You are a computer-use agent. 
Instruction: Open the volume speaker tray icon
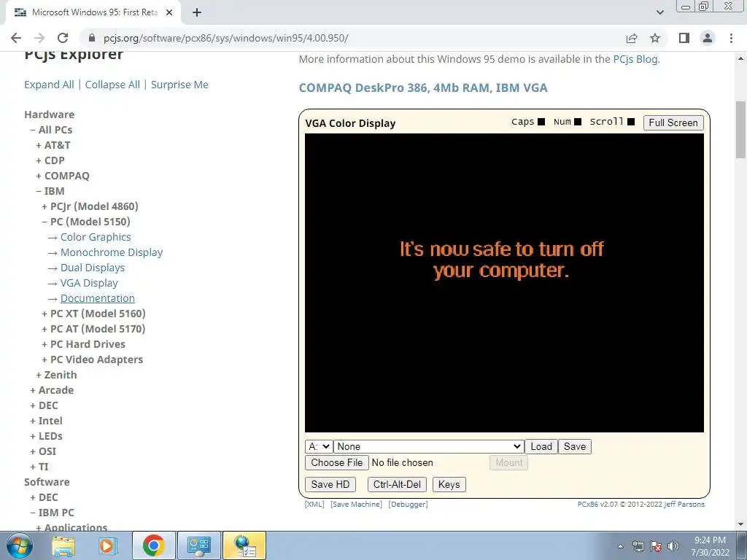tap(673, 546)
